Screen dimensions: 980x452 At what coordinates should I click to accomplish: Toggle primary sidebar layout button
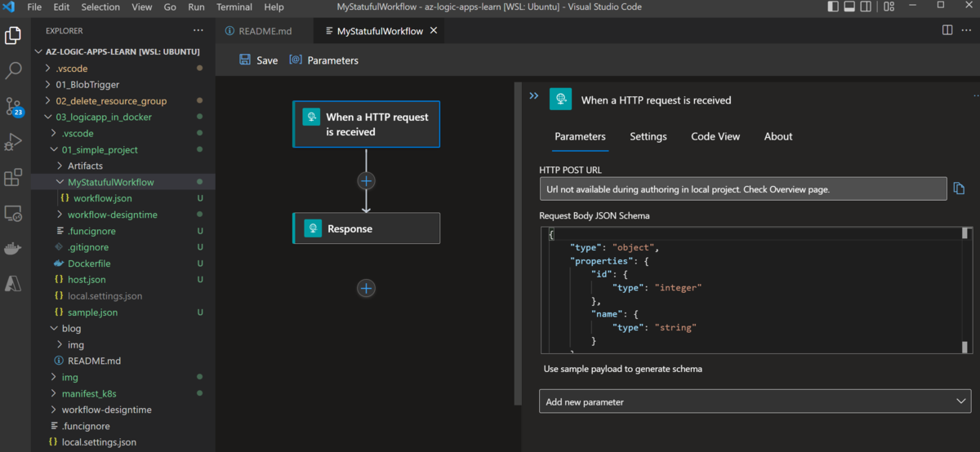point(833,7)
